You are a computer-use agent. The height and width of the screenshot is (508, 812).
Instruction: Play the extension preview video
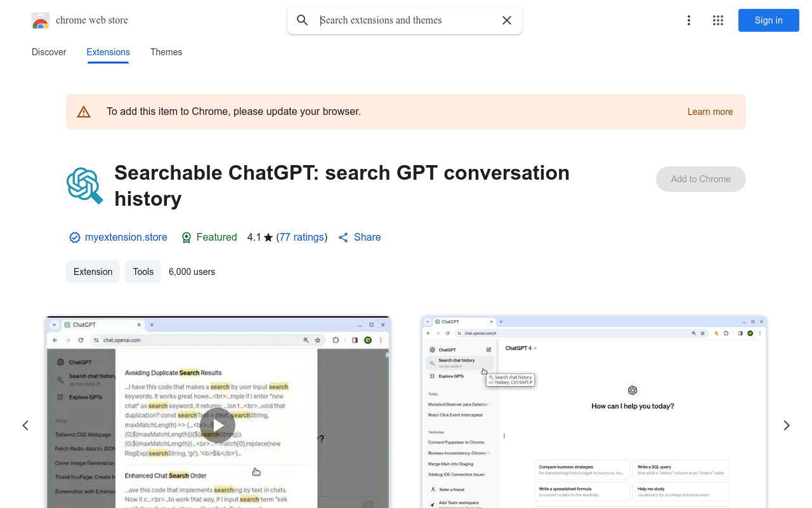218,425
